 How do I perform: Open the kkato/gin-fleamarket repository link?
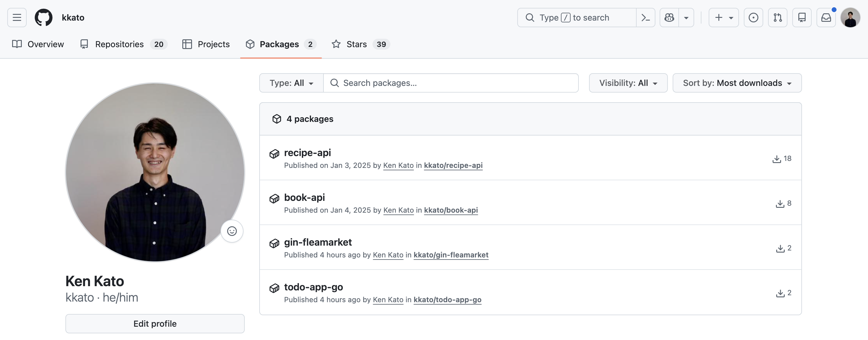451,255
